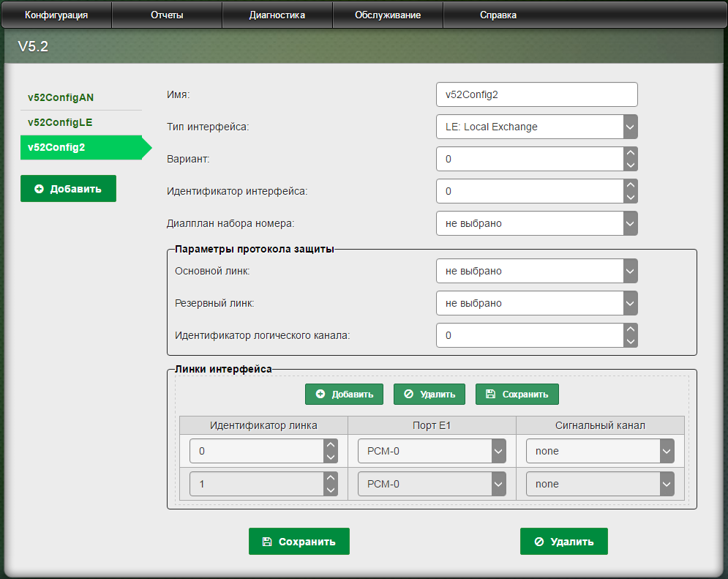Click the cancel icon in Линки интерфейса Удалить

tap(408, 395)
